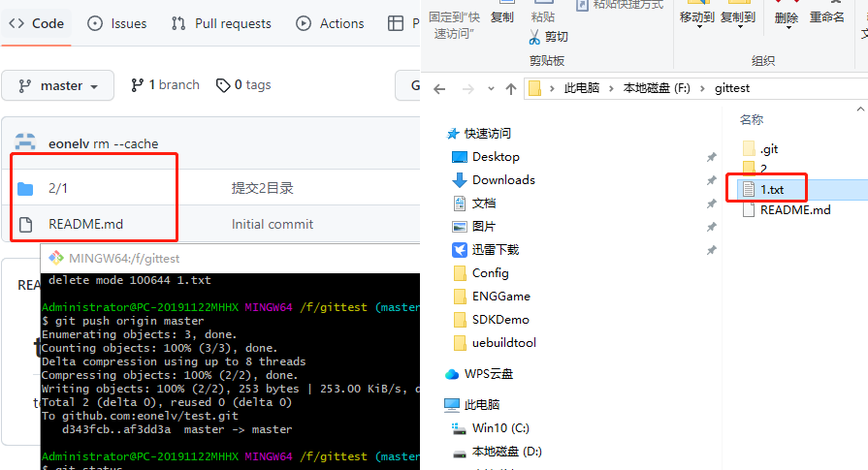Click gittest in the address bar
The image size is (868, 470).
click(732, 88)
